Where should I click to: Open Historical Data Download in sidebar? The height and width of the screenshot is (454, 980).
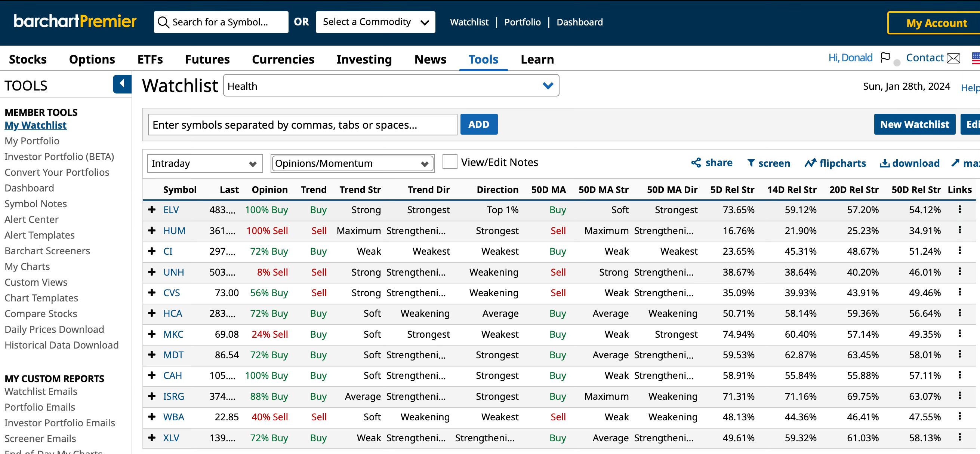pos(62,345)
